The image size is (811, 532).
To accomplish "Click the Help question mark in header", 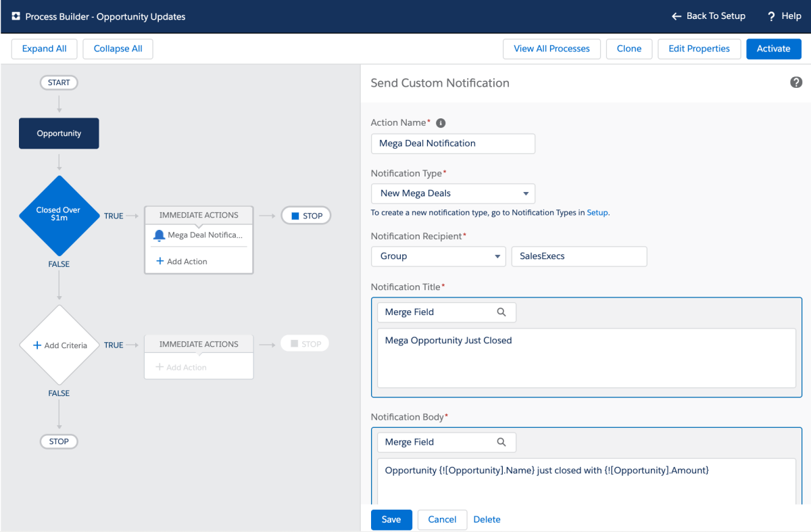I will [771, 16].
